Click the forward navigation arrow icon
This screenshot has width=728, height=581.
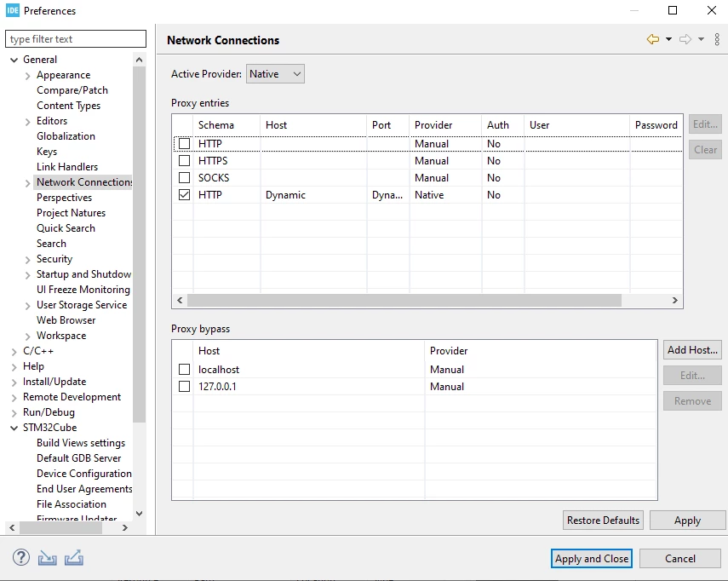coord(685,39)
